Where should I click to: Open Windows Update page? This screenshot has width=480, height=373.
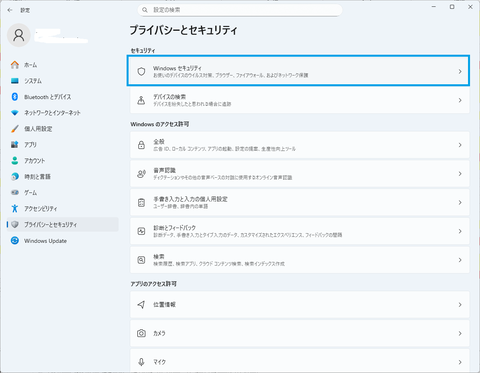point(63,241)
